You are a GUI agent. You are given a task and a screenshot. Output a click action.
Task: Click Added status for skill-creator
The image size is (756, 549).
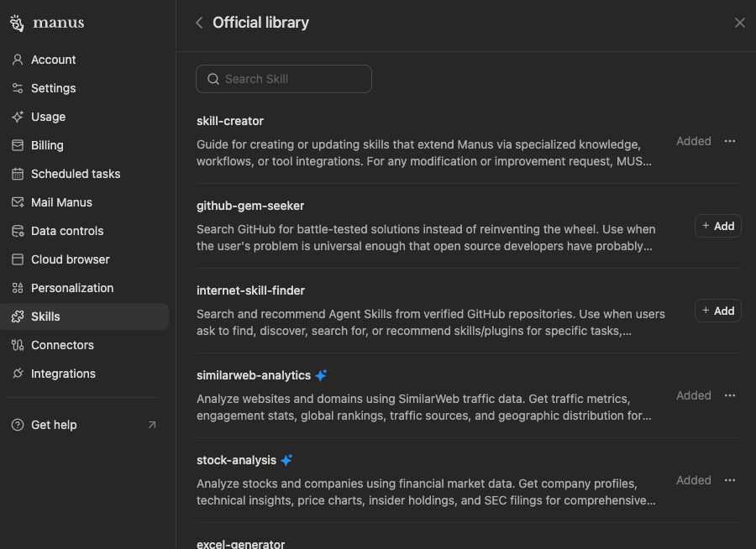tap(693, 141)
